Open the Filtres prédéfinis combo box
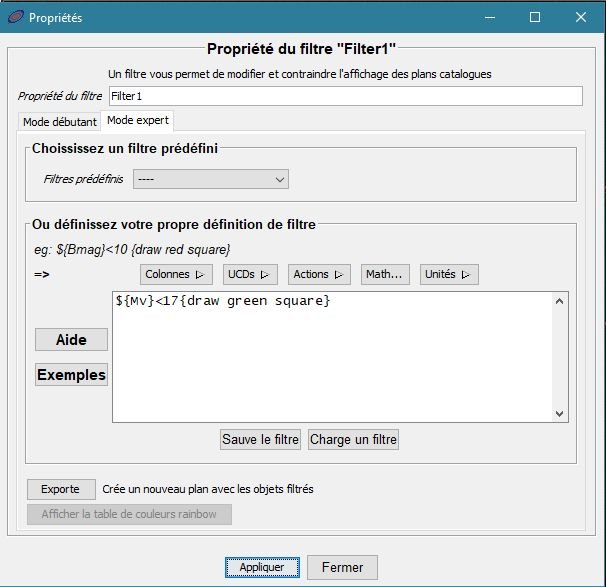 (211, 179)
